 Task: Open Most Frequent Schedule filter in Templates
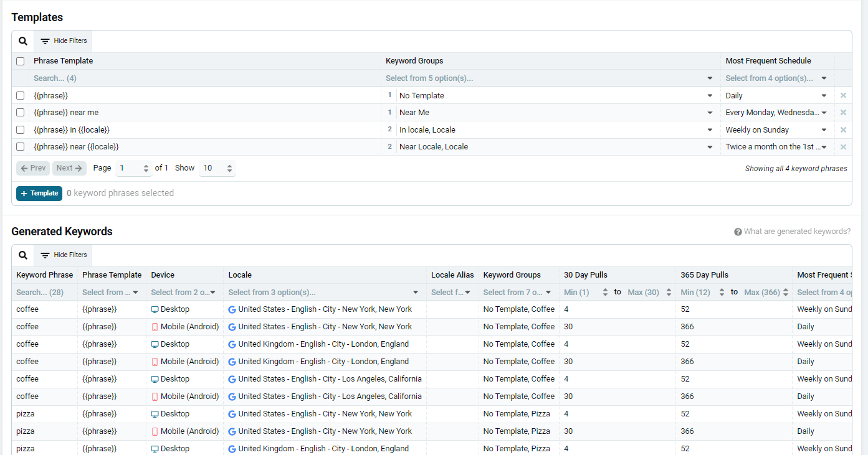[x=777, y=78]
